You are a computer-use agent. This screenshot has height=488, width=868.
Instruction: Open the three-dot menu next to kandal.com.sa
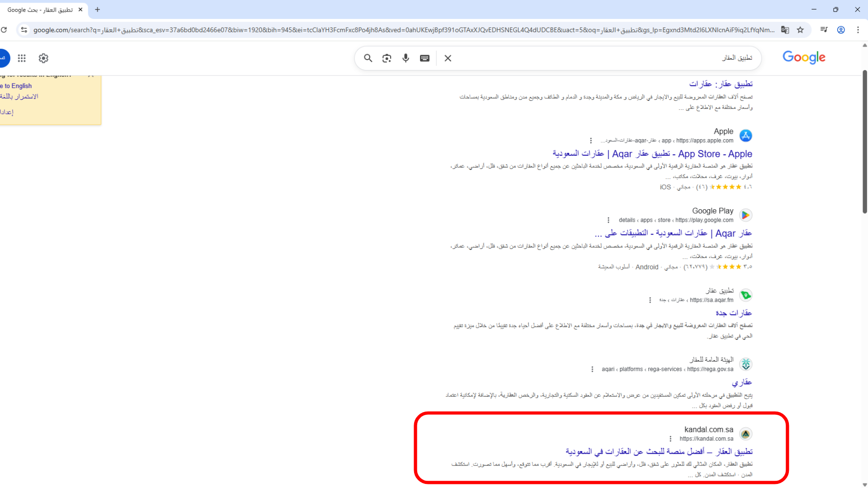click(670, 438)
